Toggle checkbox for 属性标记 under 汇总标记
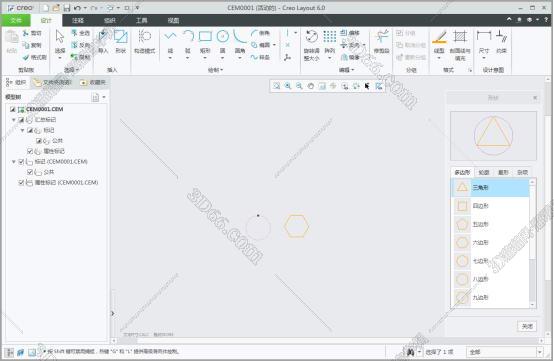 (x=30, y=152)
